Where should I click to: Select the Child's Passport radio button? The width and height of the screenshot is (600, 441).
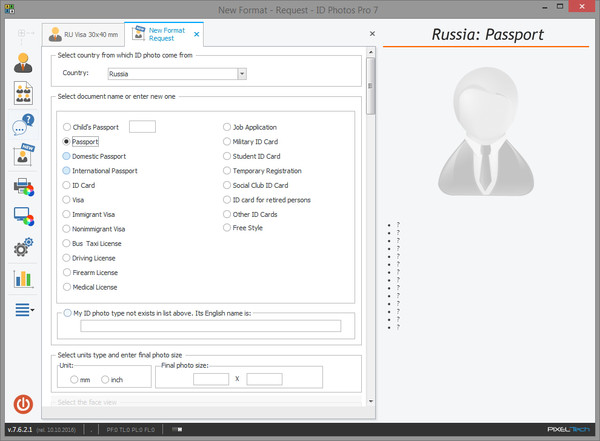[x=67, y=127]
